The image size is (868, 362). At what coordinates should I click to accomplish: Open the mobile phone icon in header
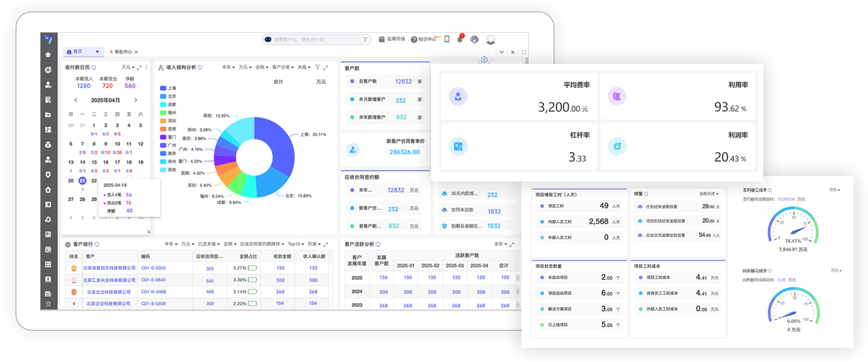(x=447, y=39)
